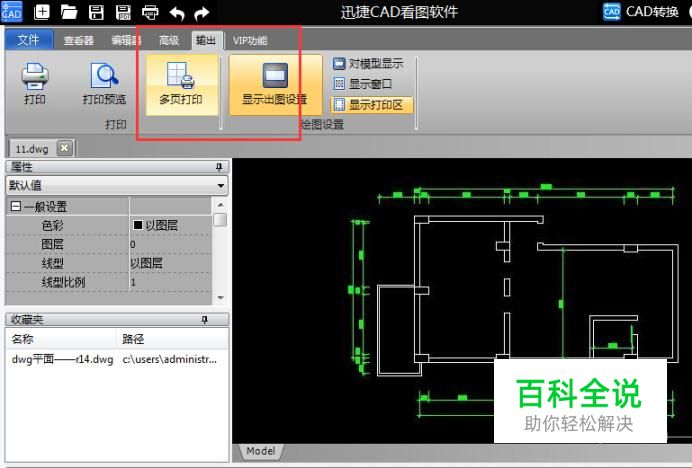
Task: Click the CAD转换 converter icon
Action: click(x=612, y=12)
